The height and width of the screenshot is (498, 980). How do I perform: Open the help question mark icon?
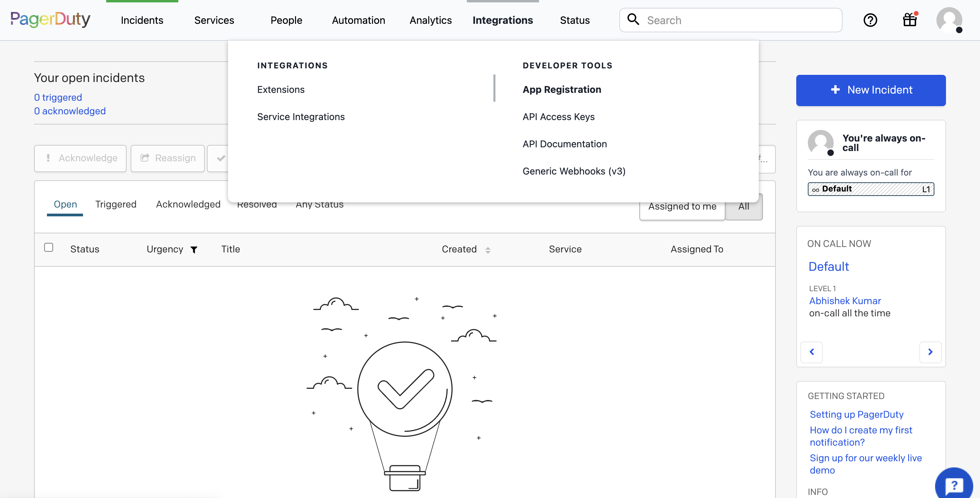click(x=870, y=20)
